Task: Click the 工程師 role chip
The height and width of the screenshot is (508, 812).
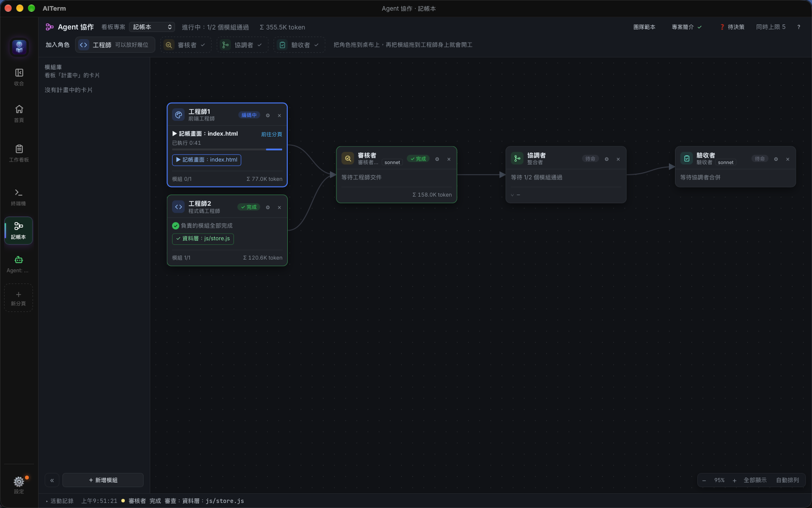Action: click(x=115, y=45)
